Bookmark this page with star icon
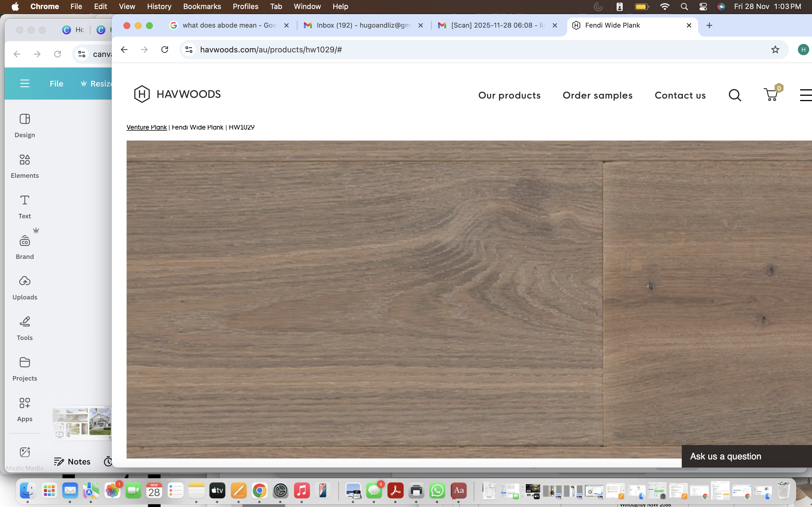Image resolution: width=812 pixels, height=507 pixels. pyautogui.click(x=775, y=50)
